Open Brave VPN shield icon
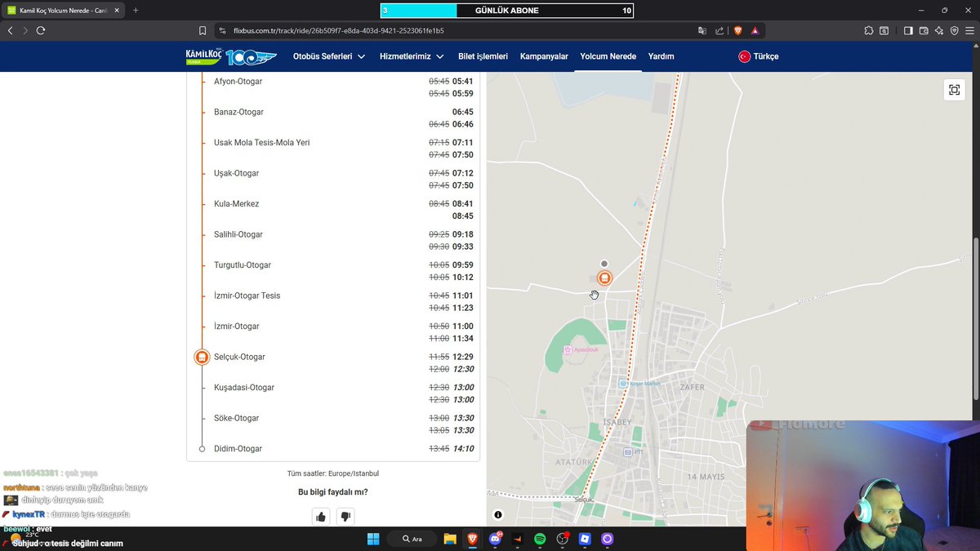 pyautogui.click(x=954, y=30)
